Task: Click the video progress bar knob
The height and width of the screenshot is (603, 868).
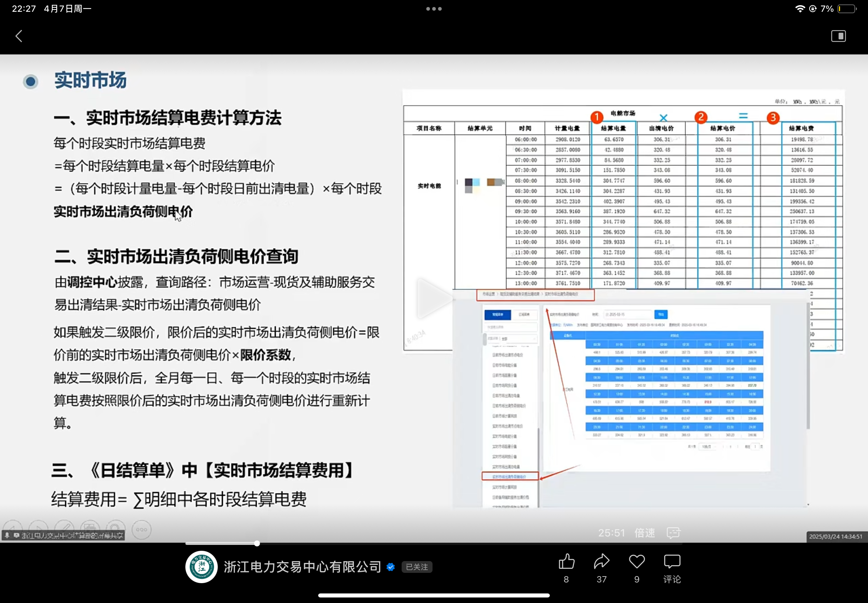Action: 257,543
